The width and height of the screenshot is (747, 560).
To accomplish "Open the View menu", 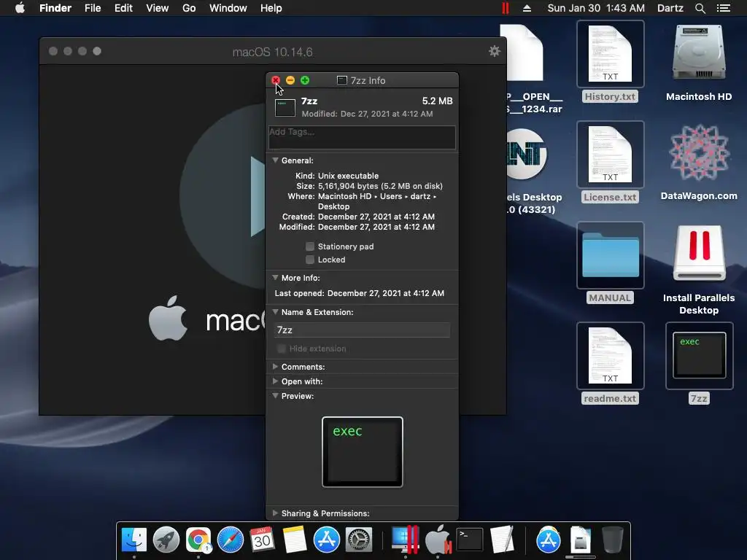I will coord(158,8).
